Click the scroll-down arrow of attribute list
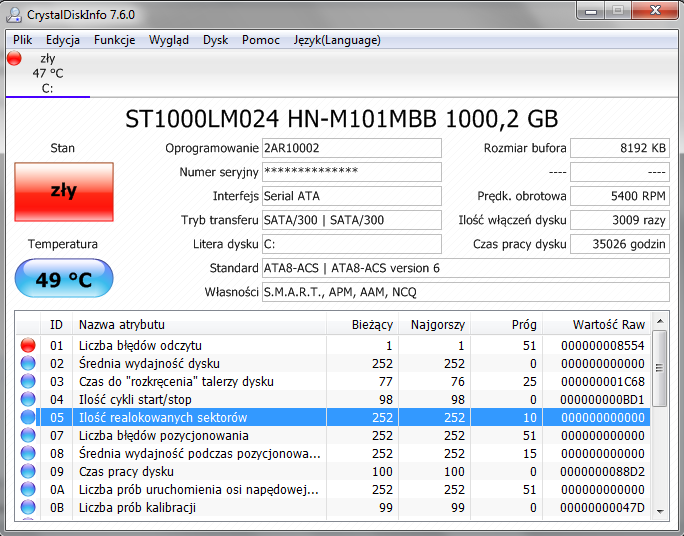684x536 pixels. (x=660, y=511)
